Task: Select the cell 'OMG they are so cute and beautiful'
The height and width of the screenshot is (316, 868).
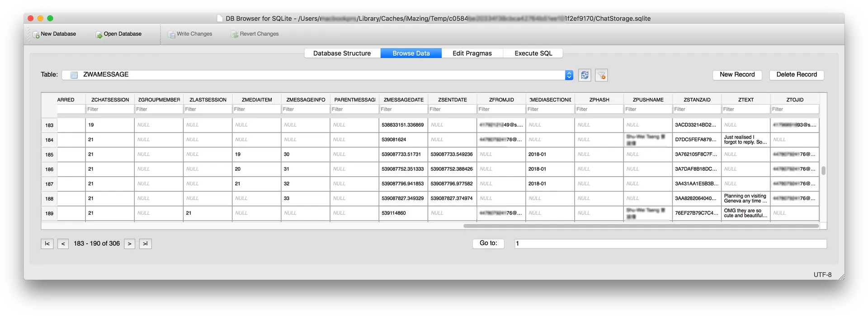Action: 746,213
